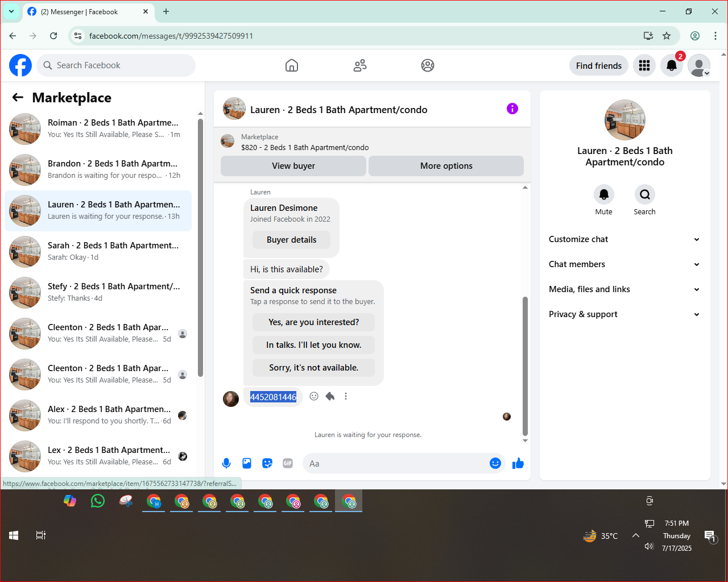Open Roiman 2 Beds 1 Bath conversation
The image size is (728, 582).
(x=98, y=129)
